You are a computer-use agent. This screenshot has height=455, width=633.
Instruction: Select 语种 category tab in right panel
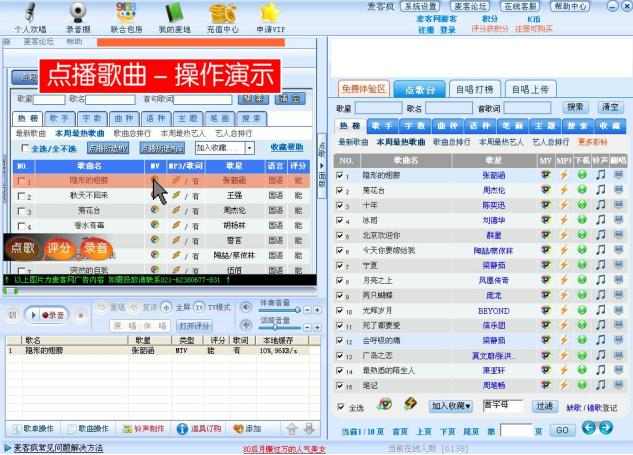[480, 126]
